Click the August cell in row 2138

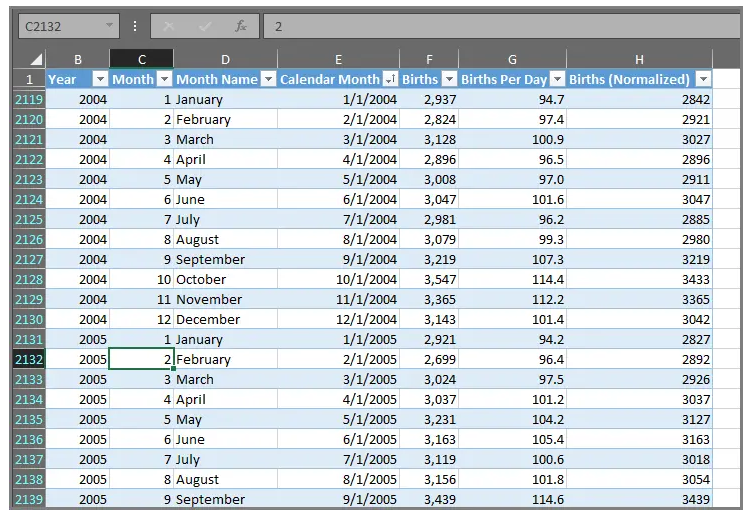226,479
